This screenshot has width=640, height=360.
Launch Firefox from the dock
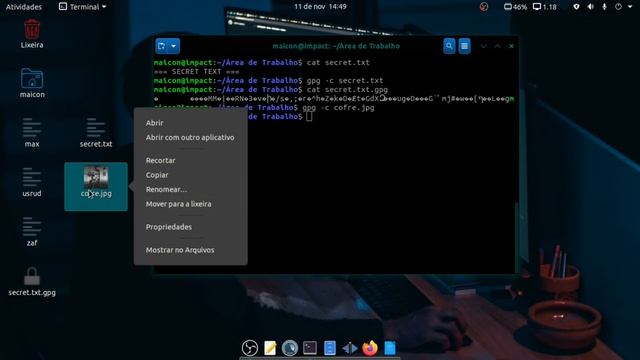(x=370, y=348)
